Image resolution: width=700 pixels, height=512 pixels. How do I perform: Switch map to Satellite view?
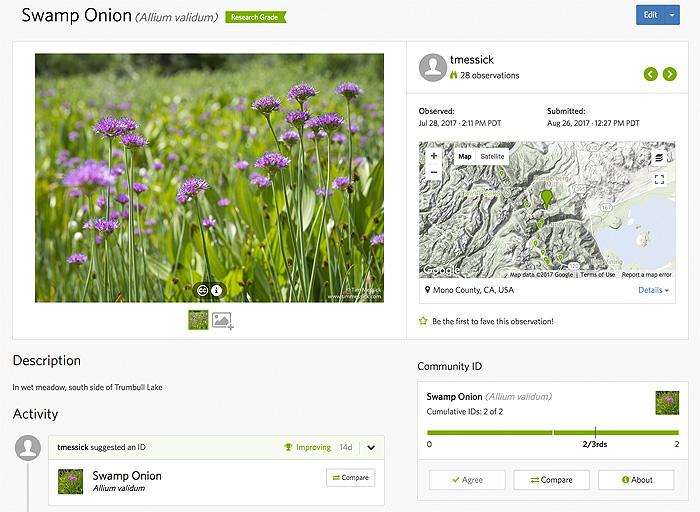(492, 157)
